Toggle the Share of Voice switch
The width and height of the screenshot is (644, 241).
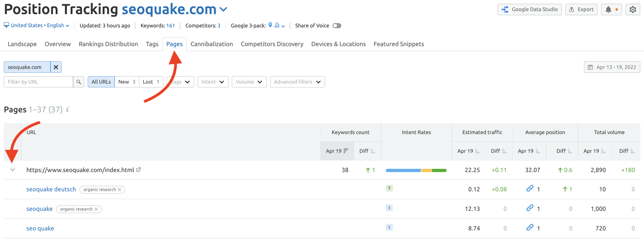(337, 26)
